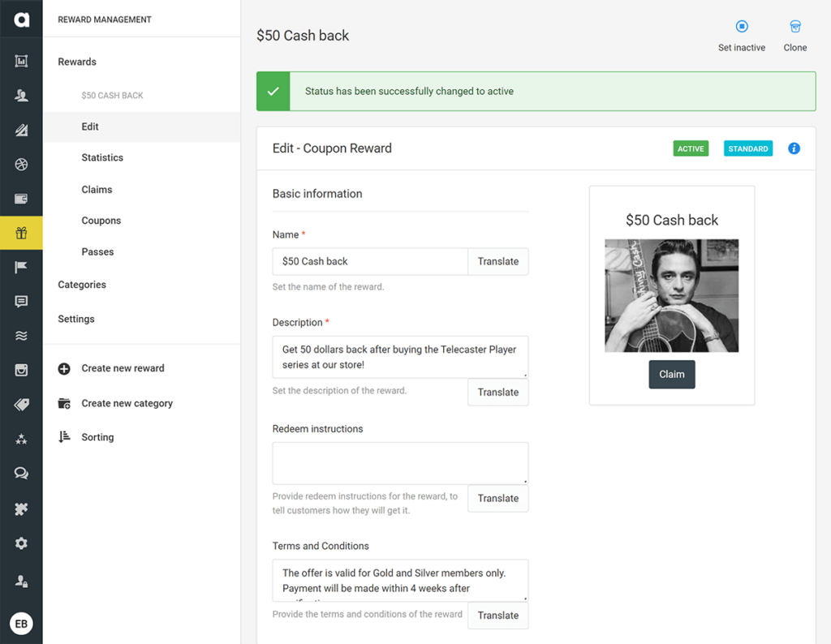
Task: Switch to the Statistics page
Action: 101,157
